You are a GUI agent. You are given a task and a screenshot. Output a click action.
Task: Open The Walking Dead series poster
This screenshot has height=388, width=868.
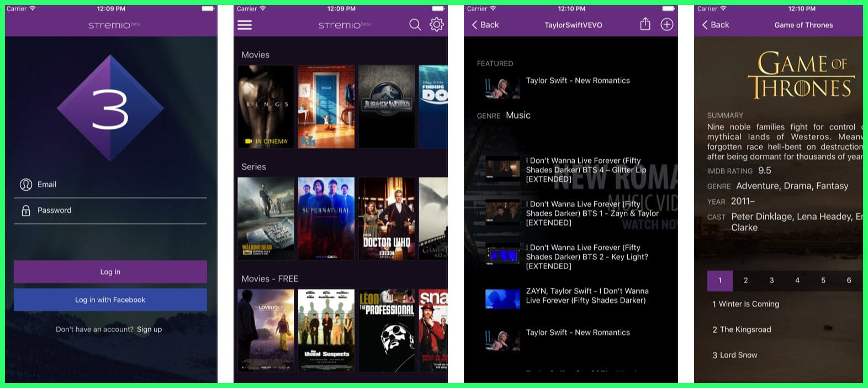coord(266,218)
